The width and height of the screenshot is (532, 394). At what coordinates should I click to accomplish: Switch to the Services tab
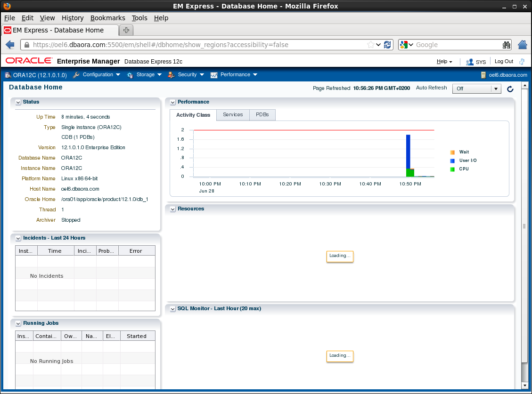point(233,114)
